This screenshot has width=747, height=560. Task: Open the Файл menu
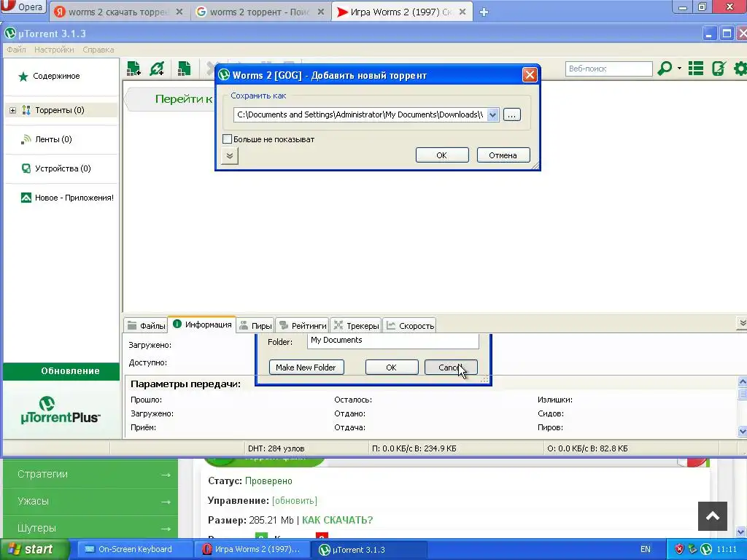click(16, 50)
